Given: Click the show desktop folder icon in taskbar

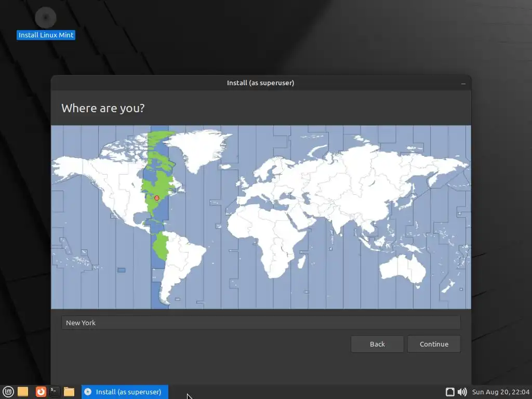Looking at the screenshot, I should (23, 392).
